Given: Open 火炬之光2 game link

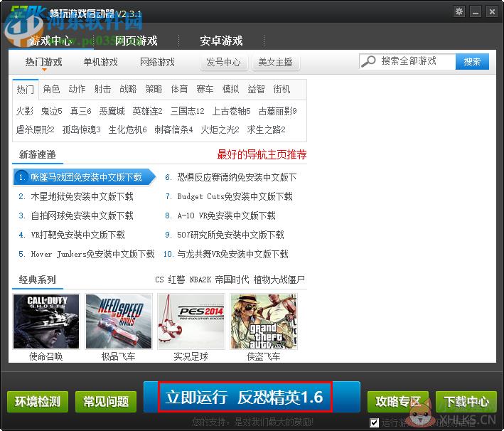Looking at the screenshot, I should point(220,129).
